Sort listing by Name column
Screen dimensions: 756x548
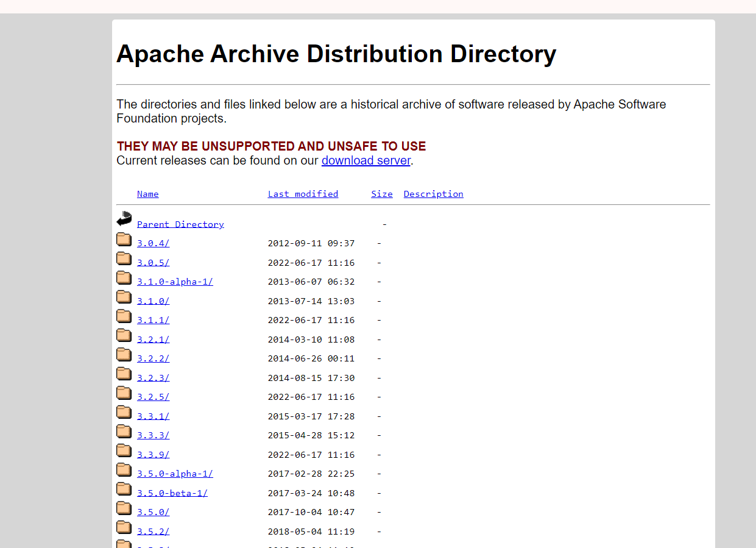(148, 194)
